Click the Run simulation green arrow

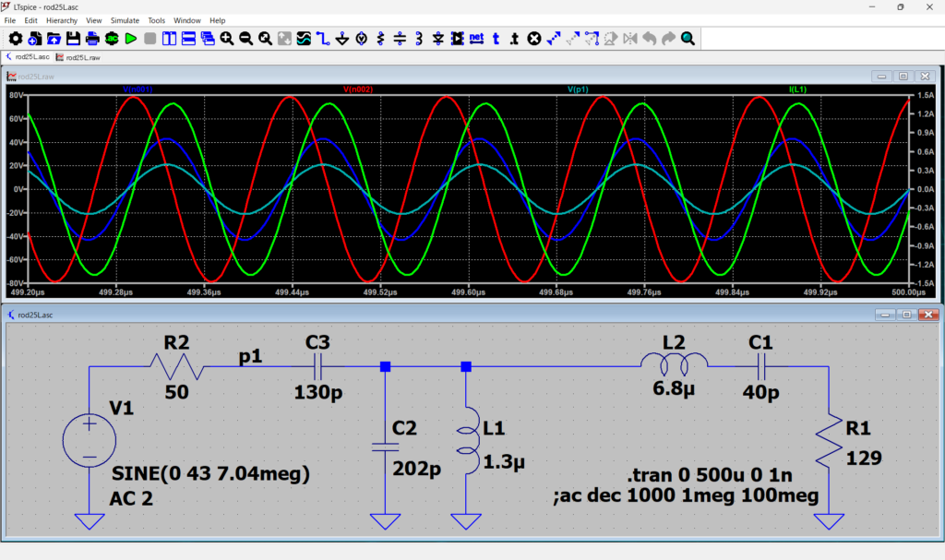coord(130,39)
